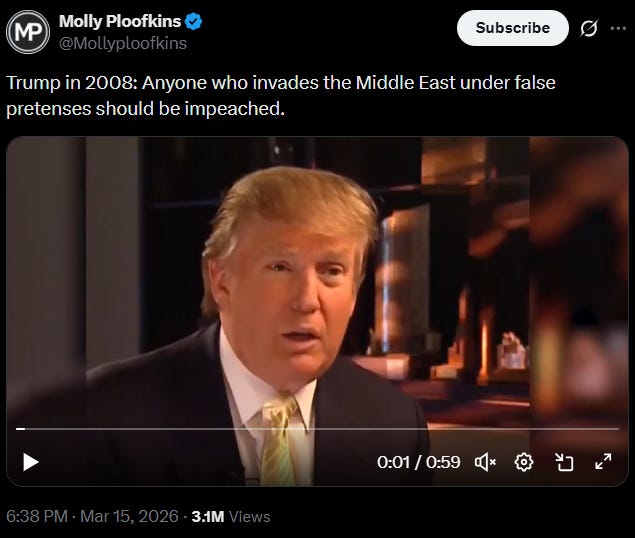Click the Subscribe button
Image resolution: width=635 pixels, height=538 pixels.
click(513, 28)
